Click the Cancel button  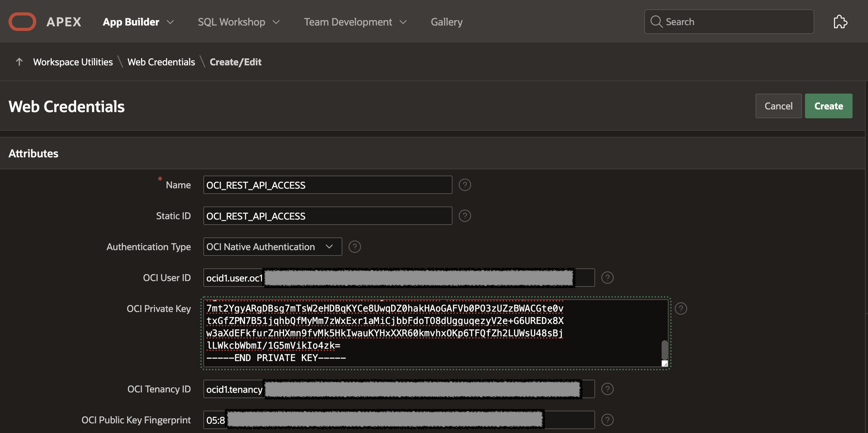778,106
